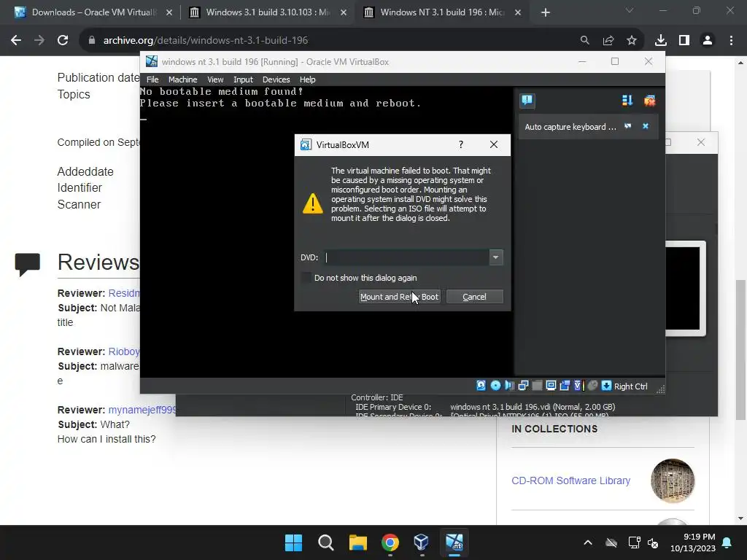This screenshot has height=560, width=747.
Task: Click into the DVD path input field
Action: click(x=406, y=257)
